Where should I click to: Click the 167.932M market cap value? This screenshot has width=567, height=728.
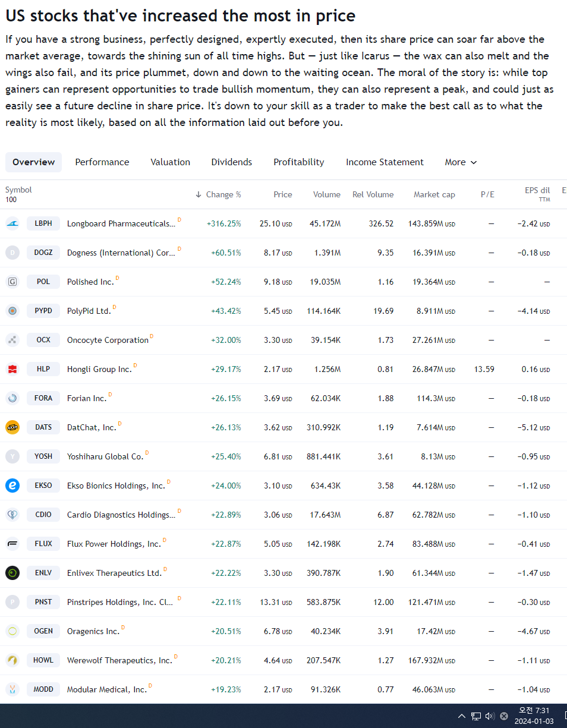coord(431,661)
